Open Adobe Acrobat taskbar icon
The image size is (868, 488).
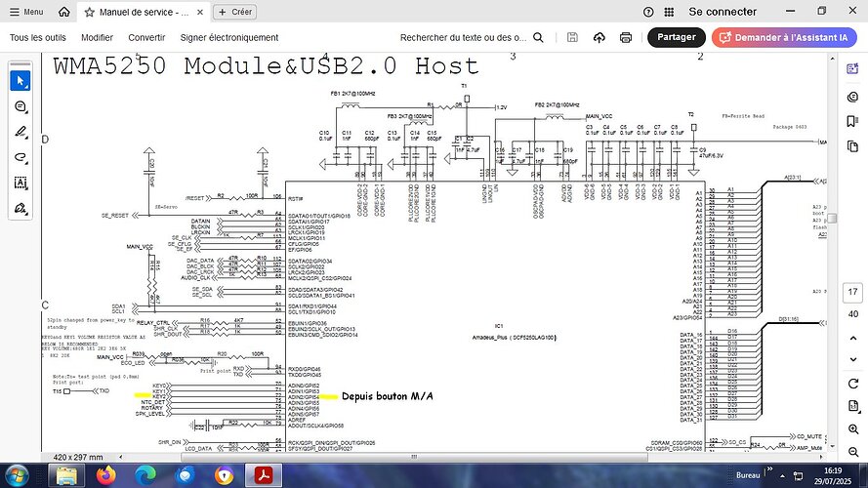point(264,475)
